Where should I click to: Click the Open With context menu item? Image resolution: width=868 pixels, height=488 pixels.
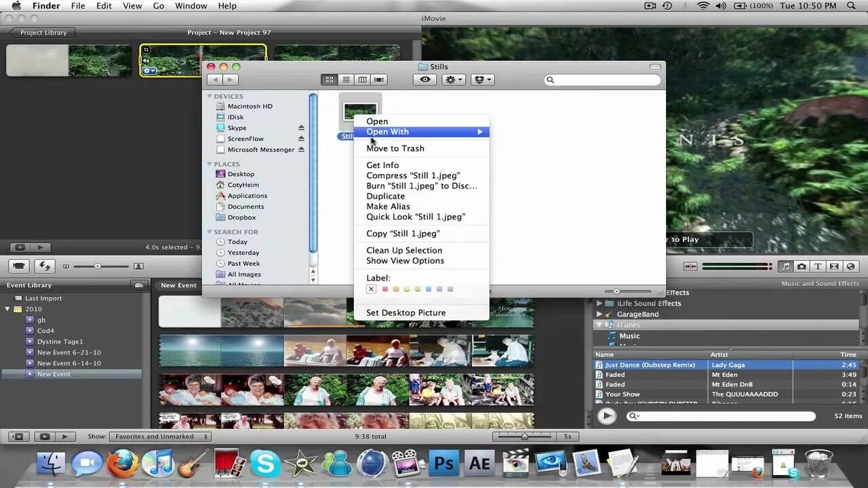[x=421, y=131]
